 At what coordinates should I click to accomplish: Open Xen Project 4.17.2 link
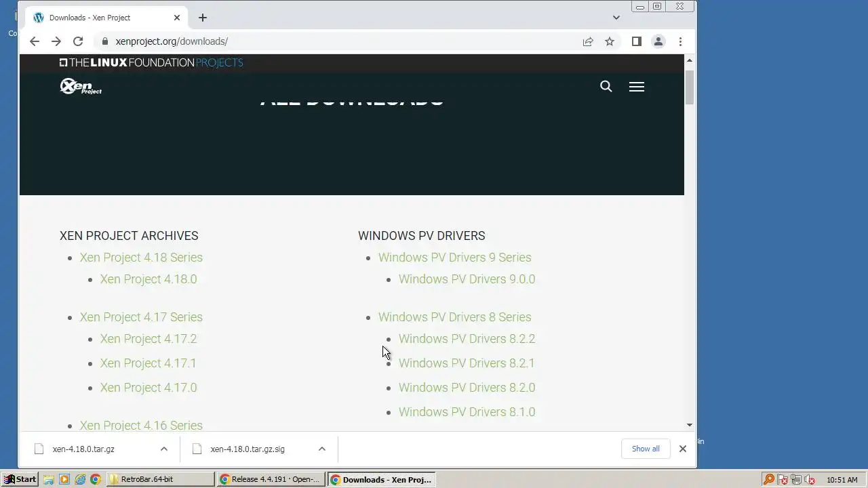[149, 339]
